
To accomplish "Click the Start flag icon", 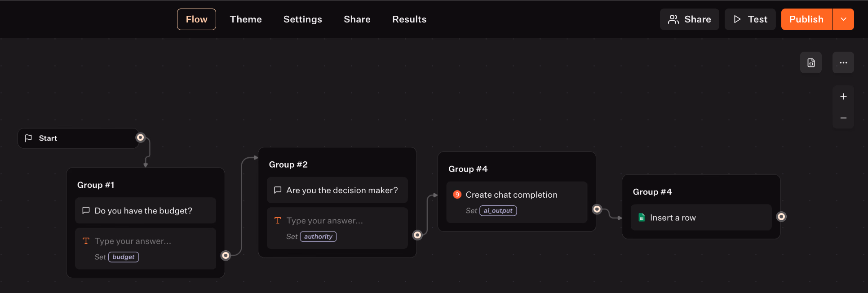I will (x=28, y=138).
